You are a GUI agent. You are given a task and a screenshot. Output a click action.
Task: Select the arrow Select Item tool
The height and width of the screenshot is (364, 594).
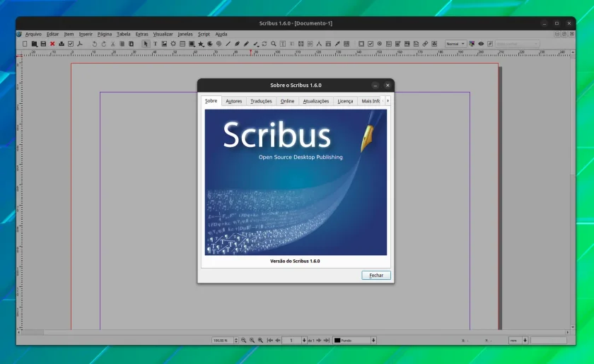(146, 44)
